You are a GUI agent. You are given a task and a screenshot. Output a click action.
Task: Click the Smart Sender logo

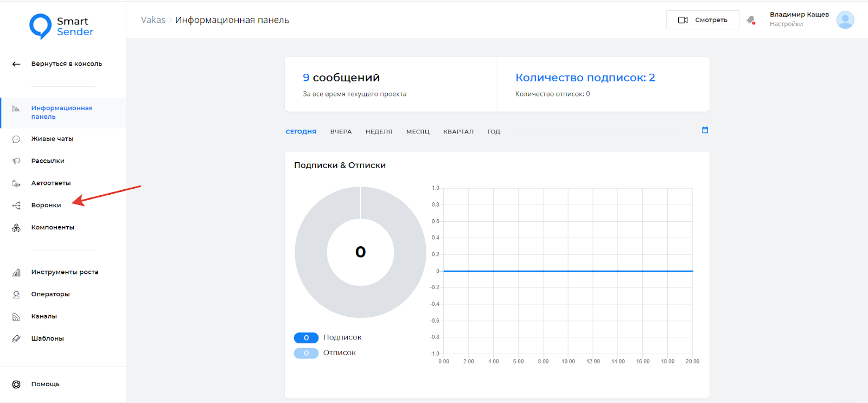[x=61, y=27]
